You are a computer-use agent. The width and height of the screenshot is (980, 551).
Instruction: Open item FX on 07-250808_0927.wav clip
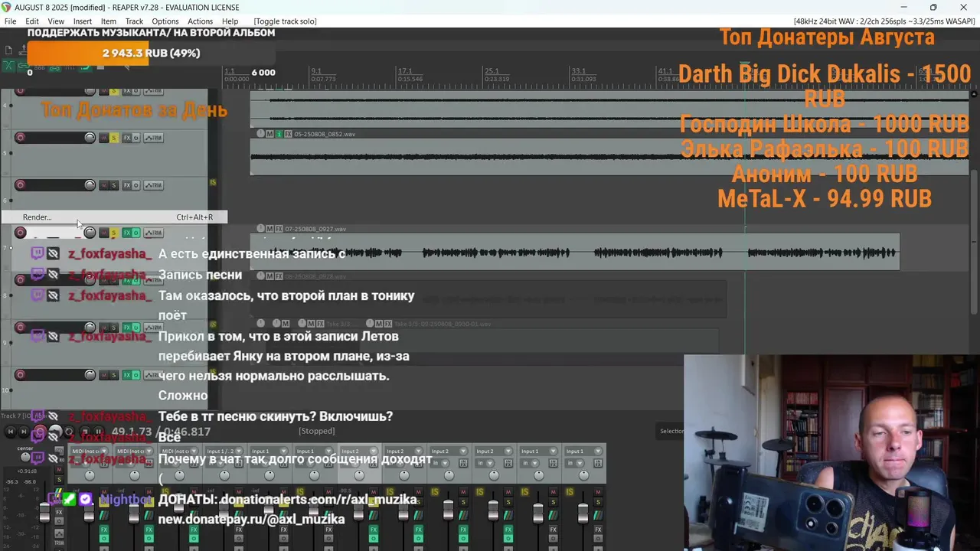coord(279,229)
